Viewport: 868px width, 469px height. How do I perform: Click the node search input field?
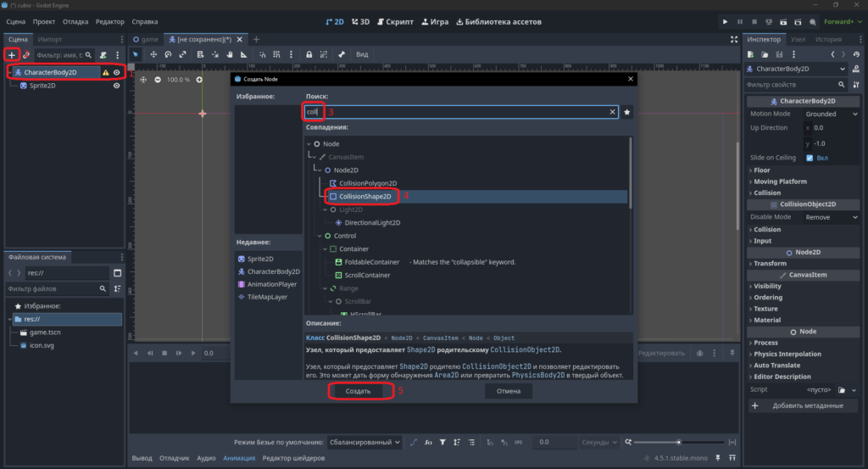[x=460, y=112]
